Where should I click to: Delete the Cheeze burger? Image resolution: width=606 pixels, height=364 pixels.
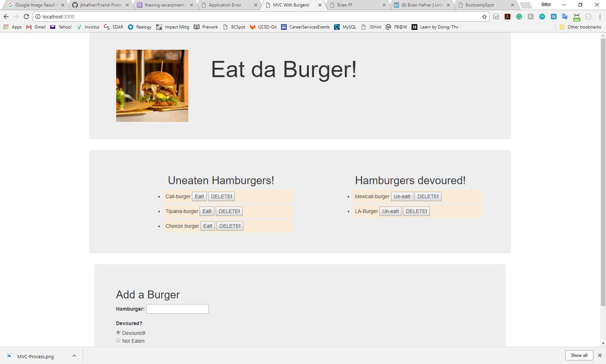click(x=230, y=226)
